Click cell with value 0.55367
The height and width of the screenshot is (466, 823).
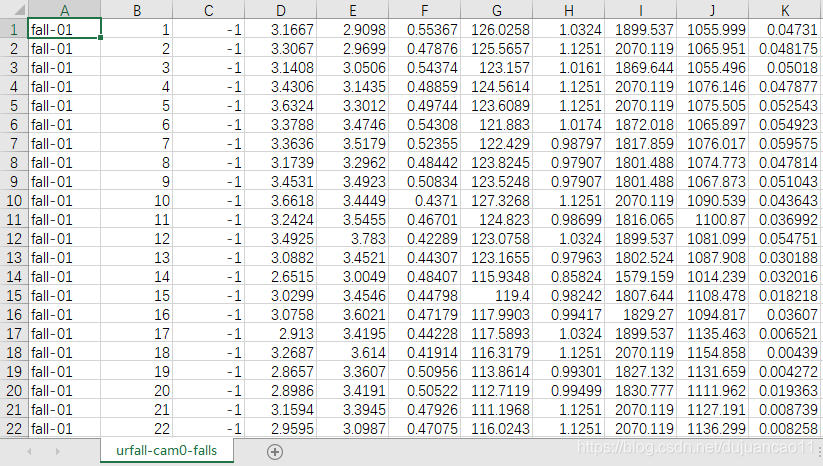click(x=424, y=29)
